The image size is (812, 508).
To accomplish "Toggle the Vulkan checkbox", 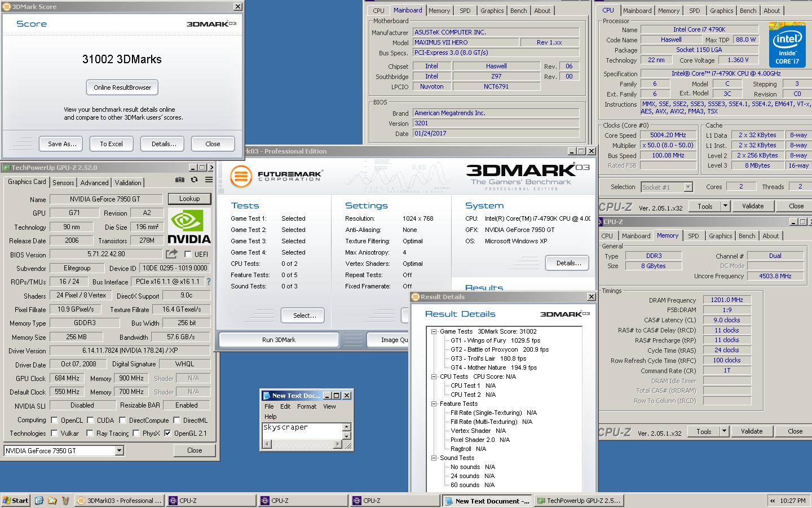I will click(54, 433).
